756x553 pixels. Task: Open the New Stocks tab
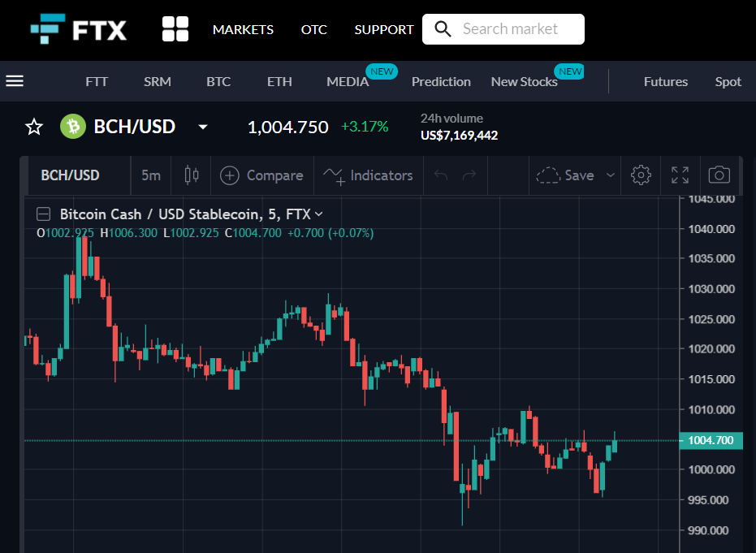click(524, 81)
